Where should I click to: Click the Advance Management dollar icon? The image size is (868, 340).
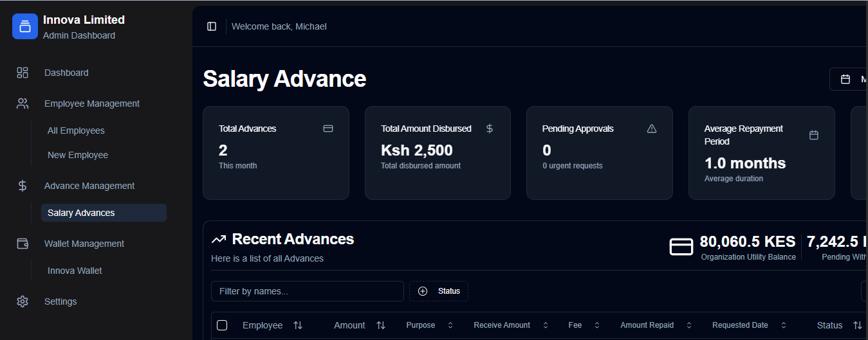pos(23,186)
